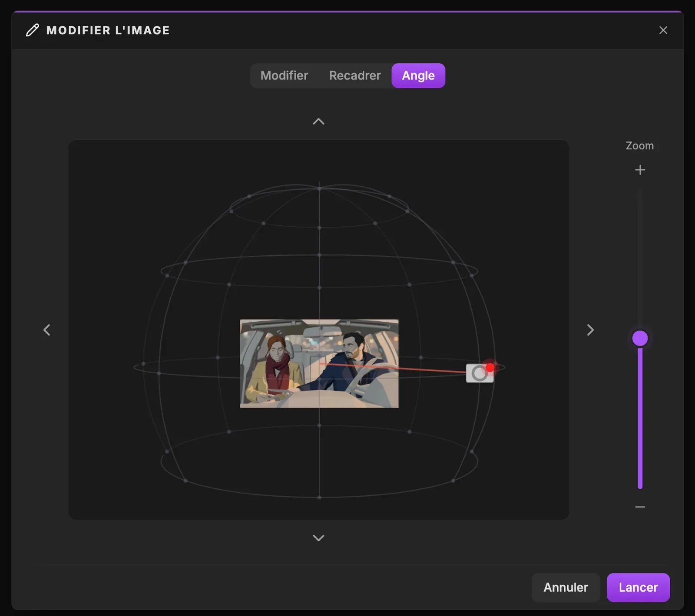Click the Annuler button
Screen dimensions: 695x616
(566, 587)
